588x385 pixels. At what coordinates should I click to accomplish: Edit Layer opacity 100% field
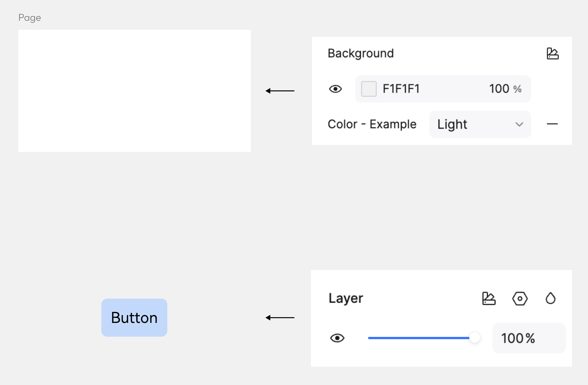coord(529,338)
